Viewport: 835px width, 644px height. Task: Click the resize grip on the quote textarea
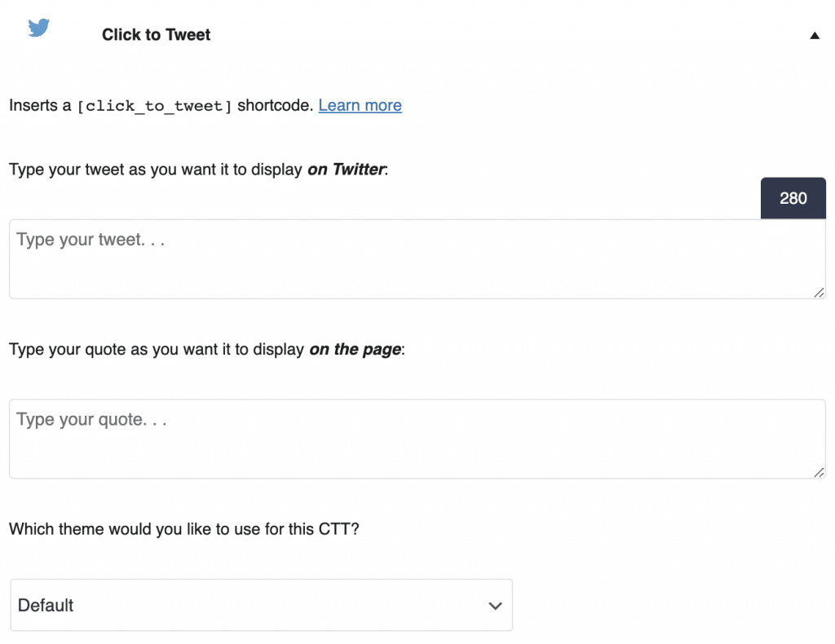coord(820,472)
